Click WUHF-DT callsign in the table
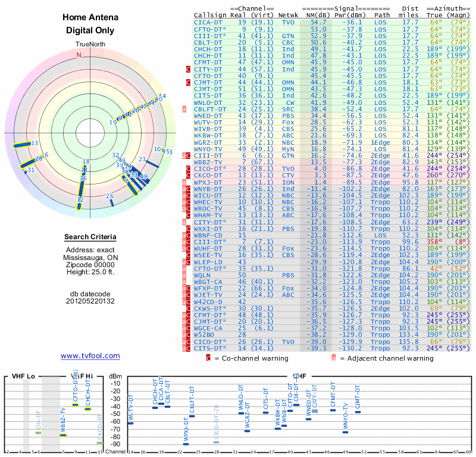This screenshot has width=476, height=457. tap(208, 248)
